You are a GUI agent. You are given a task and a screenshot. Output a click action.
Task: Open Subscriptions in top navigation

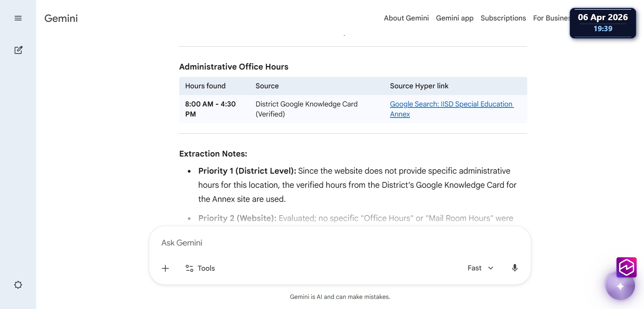(503, 18)
